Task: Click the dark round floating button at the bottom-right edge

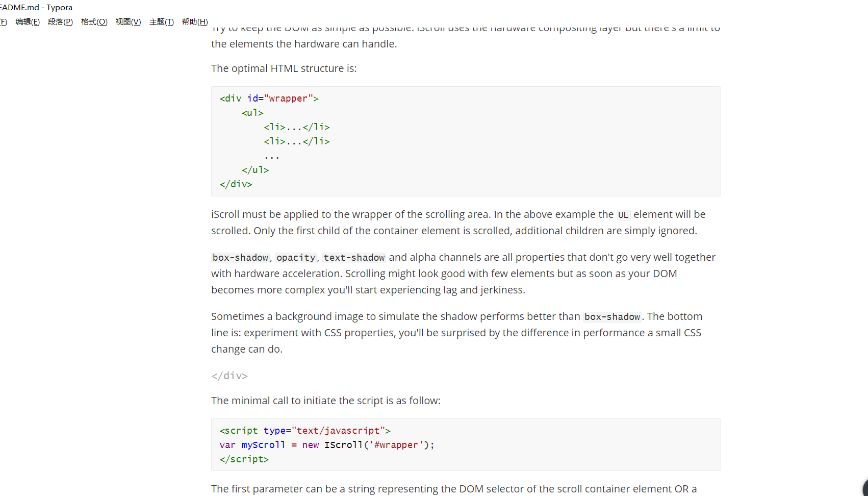Action: coord(865,488)
